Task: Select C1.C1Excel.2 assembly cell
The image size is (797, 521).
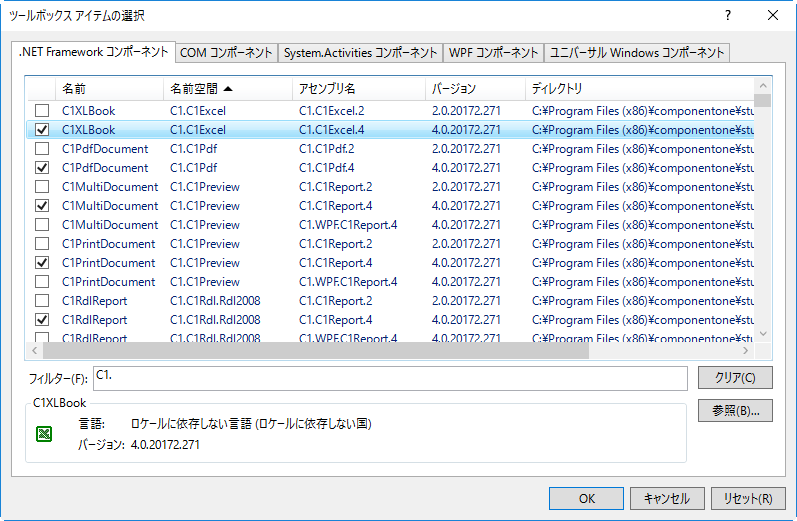Action: (331, 111)
